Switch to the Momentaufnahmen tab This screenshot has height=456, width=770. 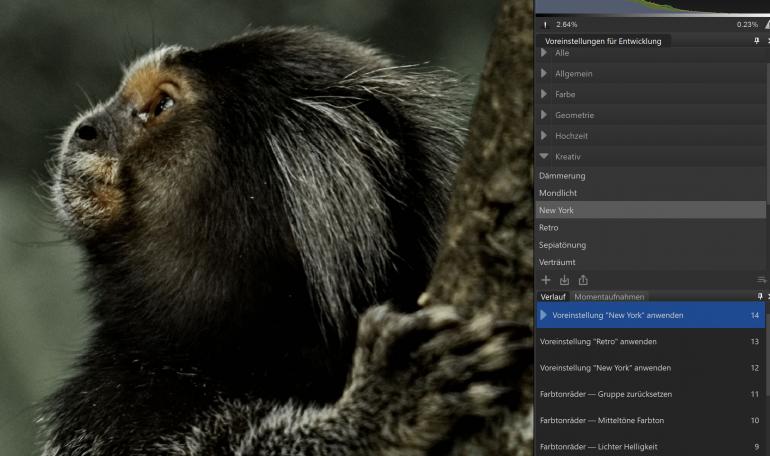pos(609,296)
